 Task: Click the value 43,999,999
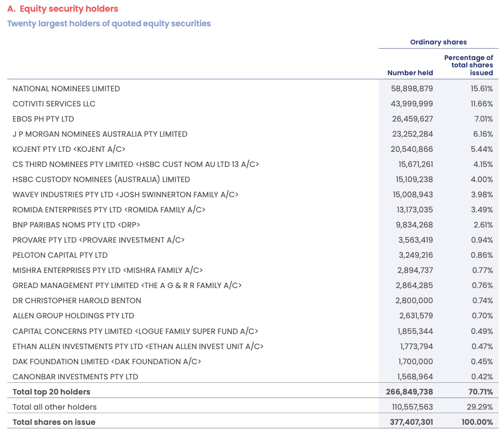click(412, 104)
